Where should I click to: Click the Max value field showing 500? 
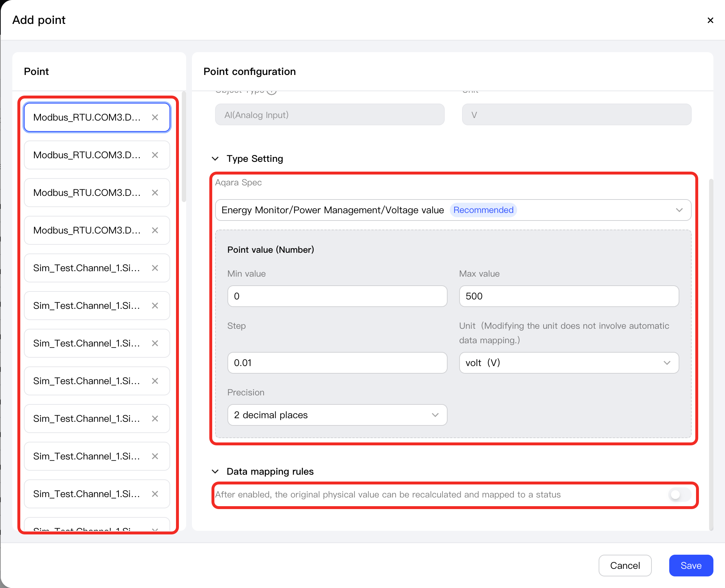(569, 296)
